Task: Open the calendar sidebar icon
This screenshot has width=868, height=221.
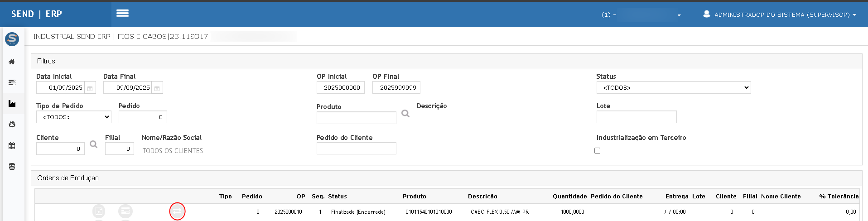Action: click(x=12, y=146)
